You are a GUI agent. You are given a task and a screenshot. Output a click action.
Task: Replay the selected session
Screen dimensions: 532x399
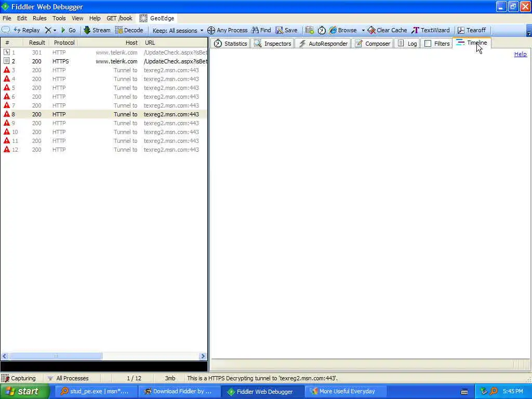pos(27,30)
